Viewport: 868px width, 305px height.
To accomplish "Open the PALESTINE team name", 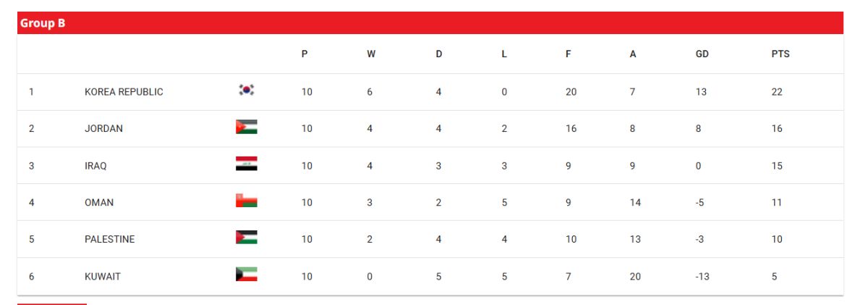I will click(109, 240).
